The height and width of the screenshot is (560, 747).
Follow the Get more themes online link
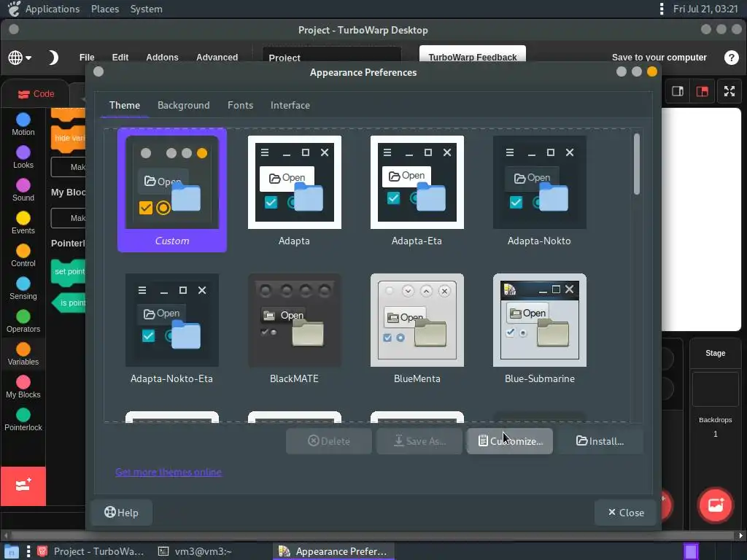(x=169, y=472)
